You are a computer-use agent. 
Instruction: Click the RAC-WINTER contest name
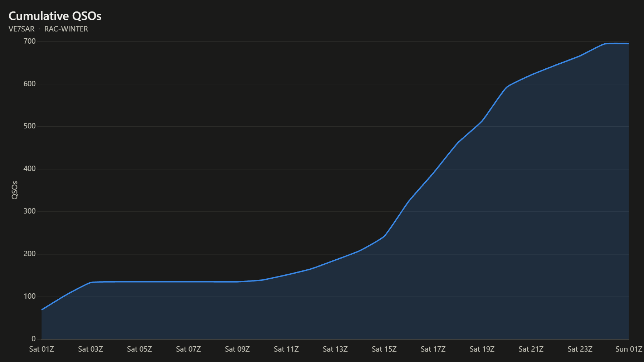pos(66,29)
